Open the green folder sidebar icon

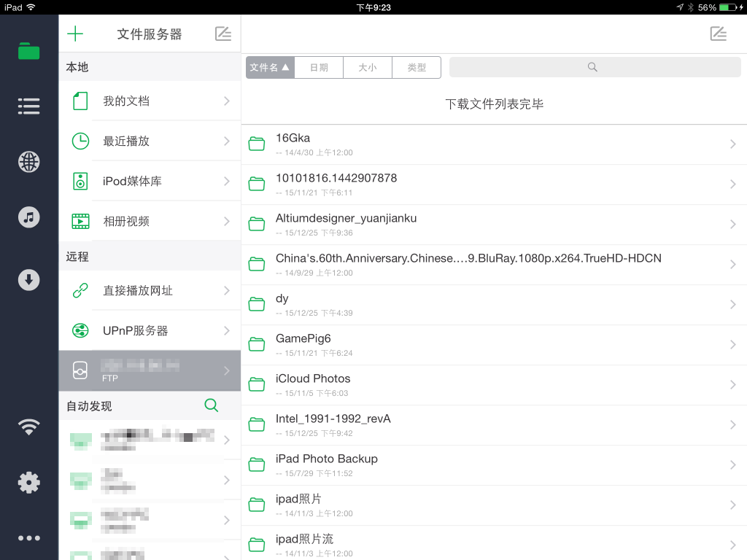[x=28, y=51]
